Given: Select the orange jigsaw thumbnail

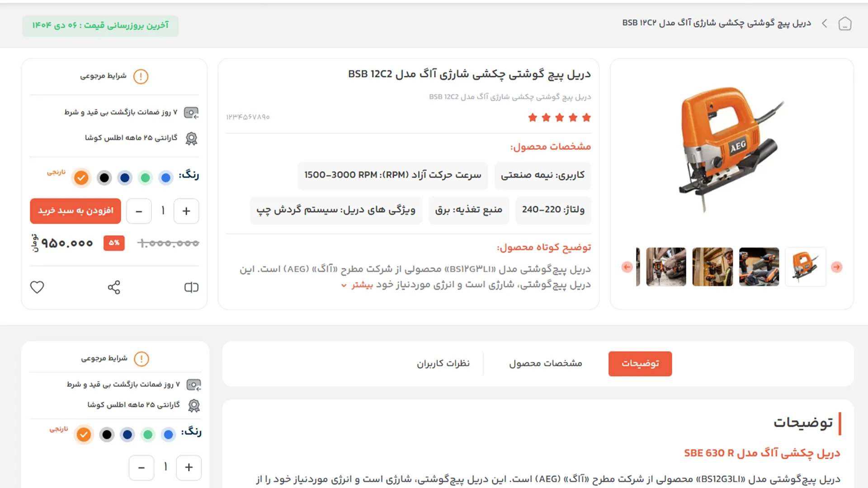Looking at the screenshot, I should pyautogui.click(x=806, y=267).
